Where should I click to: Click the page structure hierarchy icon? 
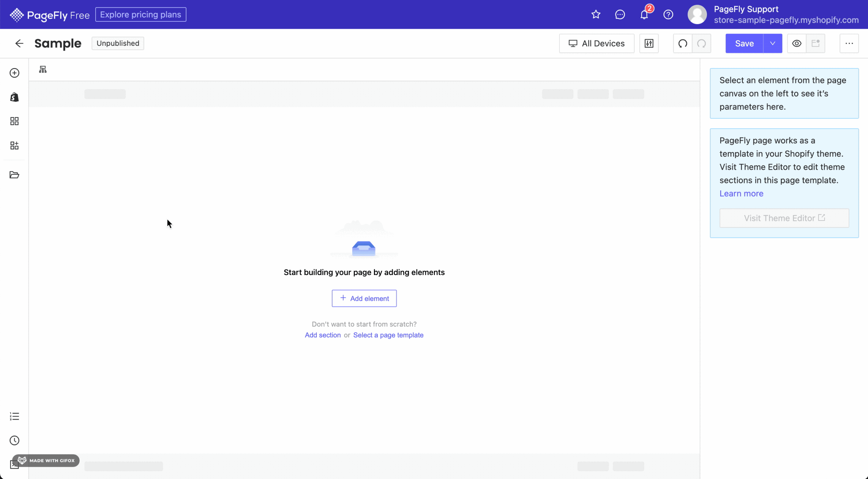point(43,69)
